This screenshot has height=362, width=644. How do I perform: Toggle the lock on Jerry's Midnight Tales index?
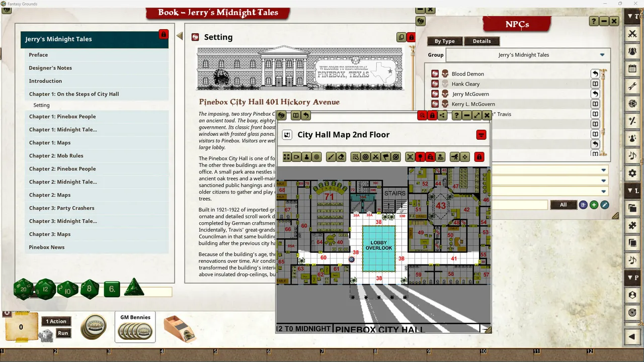(163, 34)
